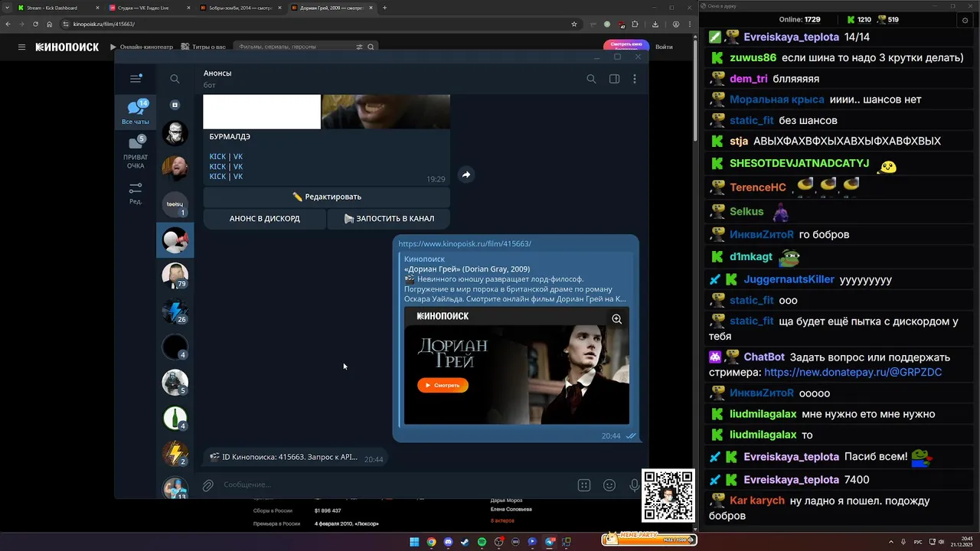980x551 pixels.
Task: Reload the Kinopoisk page
Action: click(x=35, y=24)
